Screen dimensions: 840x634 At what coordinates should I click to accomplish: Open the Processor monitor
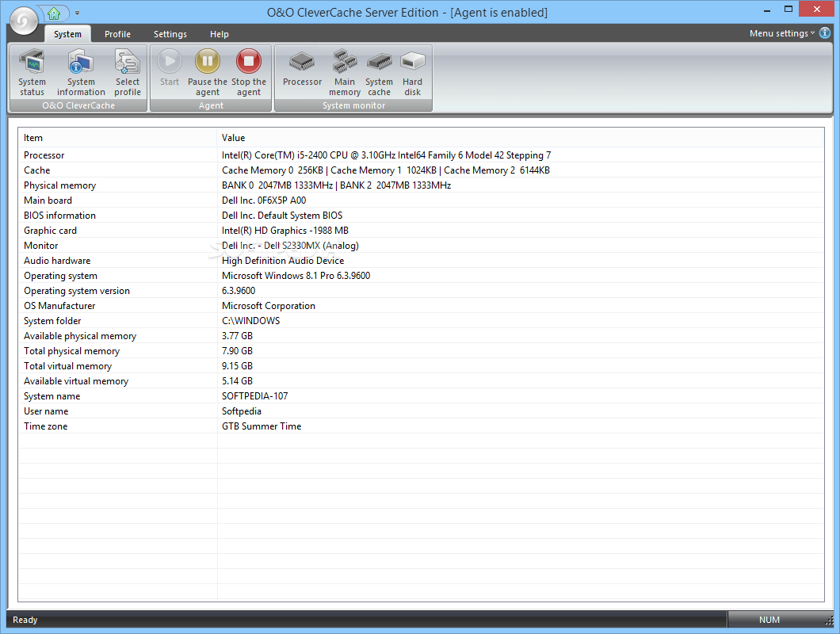(x=302, y=67)
